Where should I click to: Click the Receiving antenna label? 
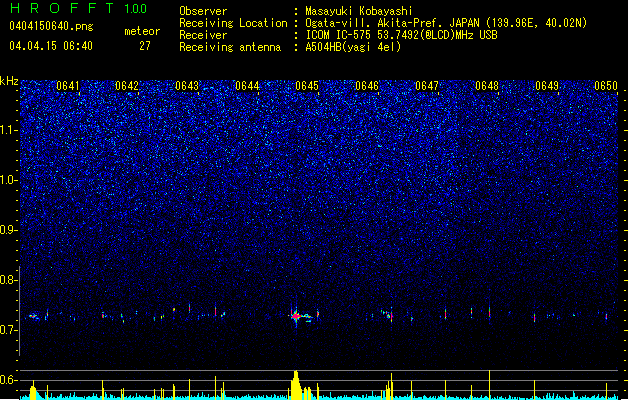[x=230, y=47]
